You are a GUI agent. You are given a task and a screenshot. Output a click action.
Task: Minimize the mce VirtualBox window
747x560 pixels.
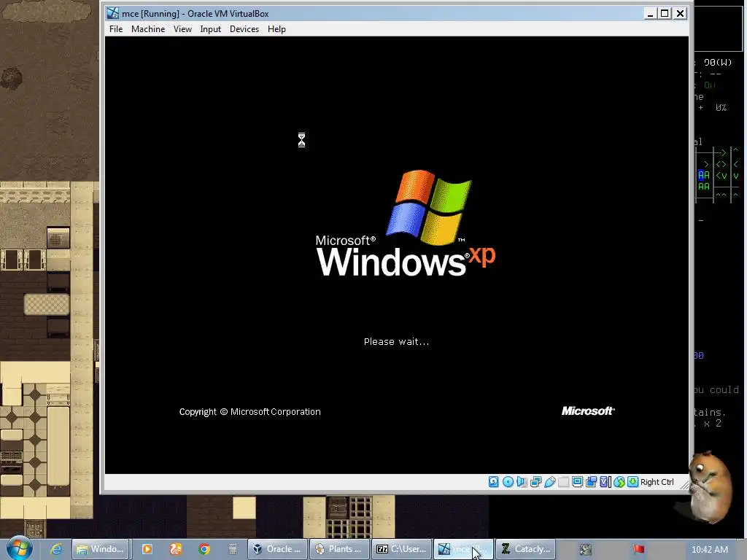[x=650, y=13]
